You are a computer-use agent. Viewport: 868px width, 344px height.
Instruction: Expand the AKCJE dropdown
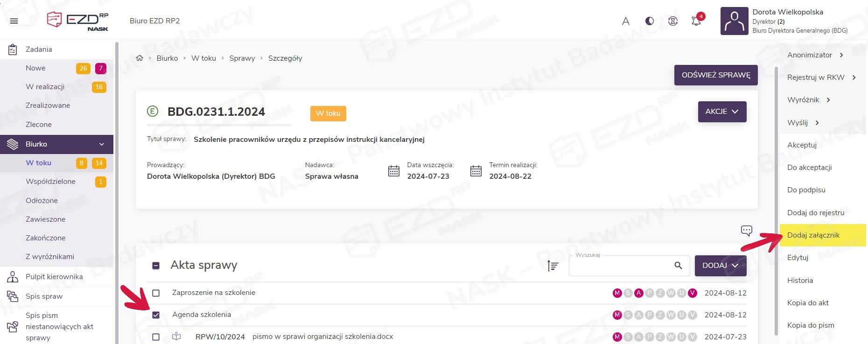tap(721, 112)
